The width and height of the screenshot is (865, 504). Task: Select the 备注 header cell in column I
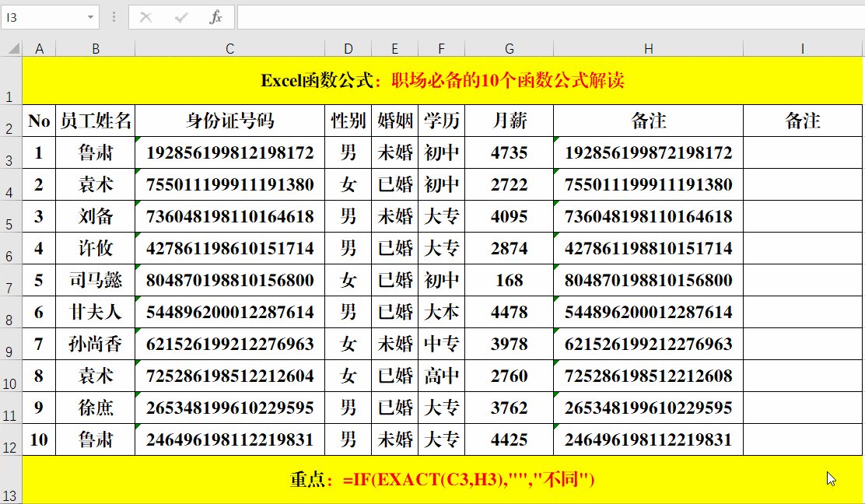click(802, 121)
